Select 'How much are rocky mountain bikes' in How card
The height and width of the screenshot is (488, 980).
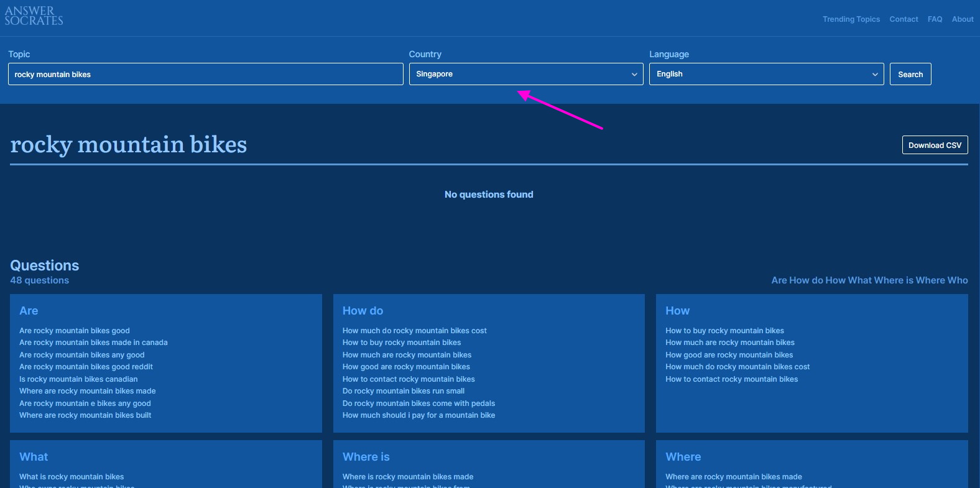pyautogui.click(x=730, y=343)
